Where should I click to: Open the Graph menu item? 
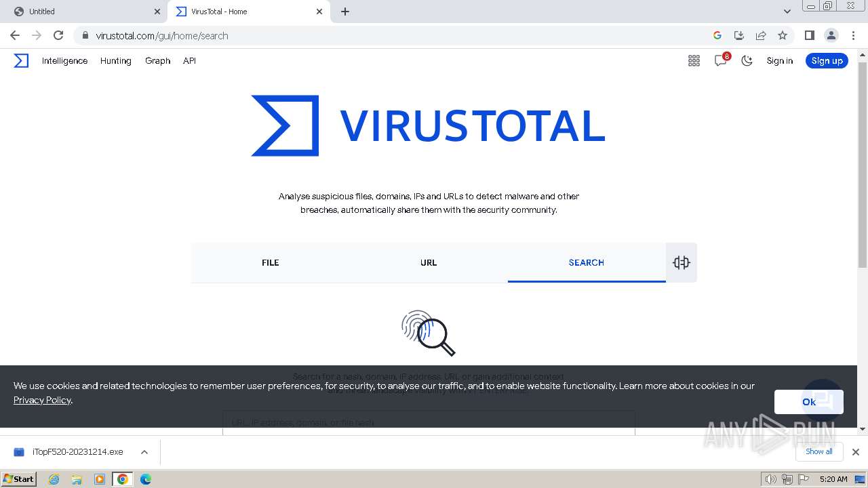(x=157, y=61)
